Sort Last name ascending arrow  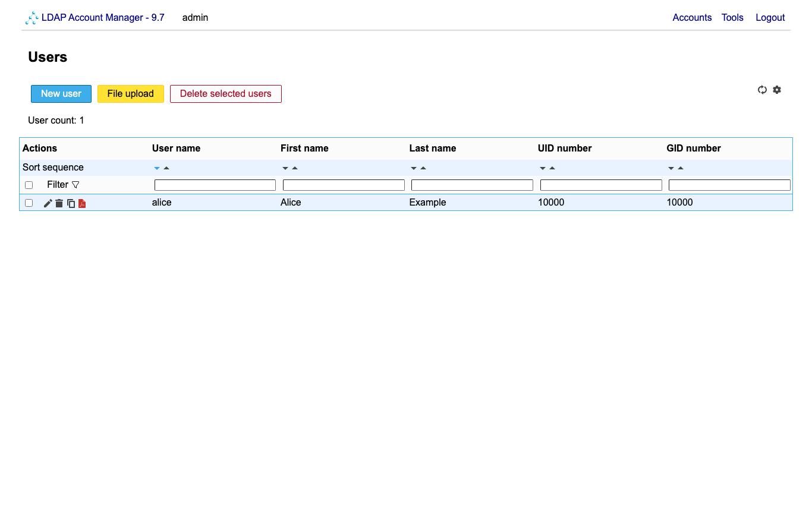[x=423, y=168]
